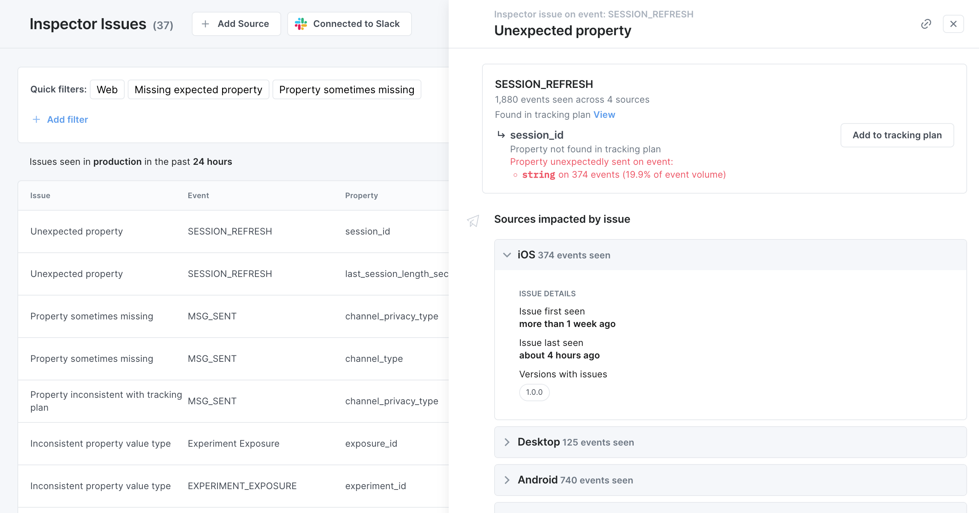Open the tracking plan via View link

[x=604, y=114]
